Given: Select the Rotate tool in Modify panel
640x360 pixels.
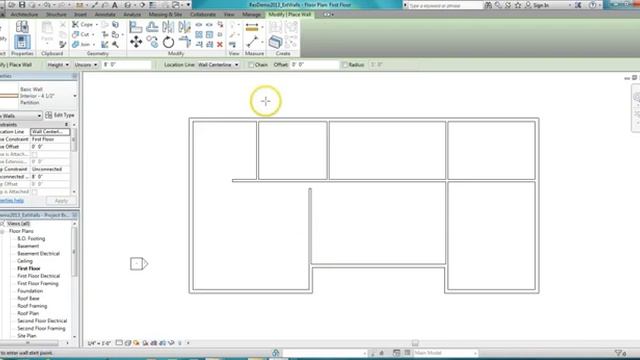Looking at the screenshot, I should [x=168, y=42].
